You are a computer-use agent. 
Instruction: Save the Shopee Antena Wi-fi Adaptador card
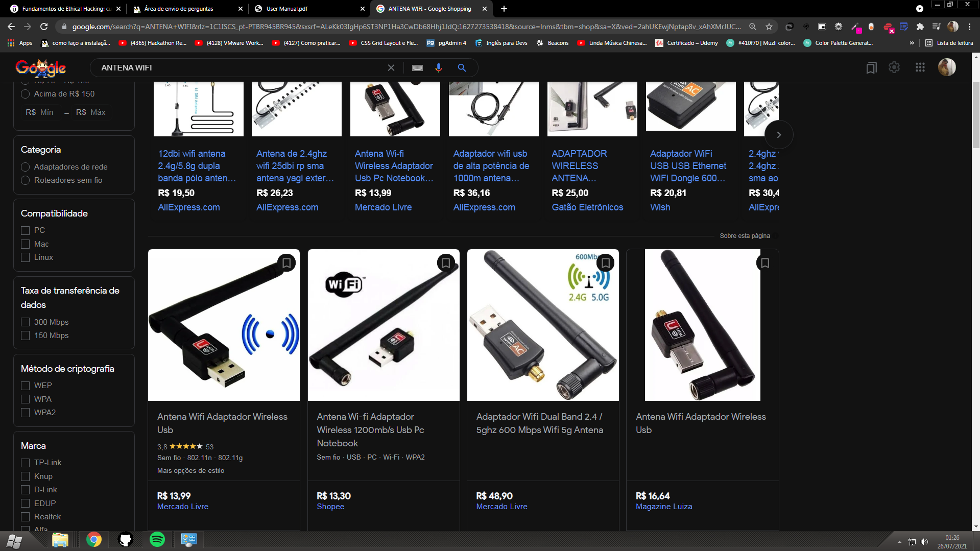(446, 263)
